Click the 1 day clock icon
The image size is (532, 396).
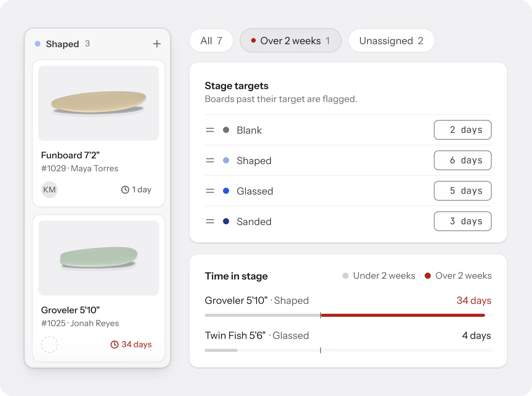pos(125,190)
